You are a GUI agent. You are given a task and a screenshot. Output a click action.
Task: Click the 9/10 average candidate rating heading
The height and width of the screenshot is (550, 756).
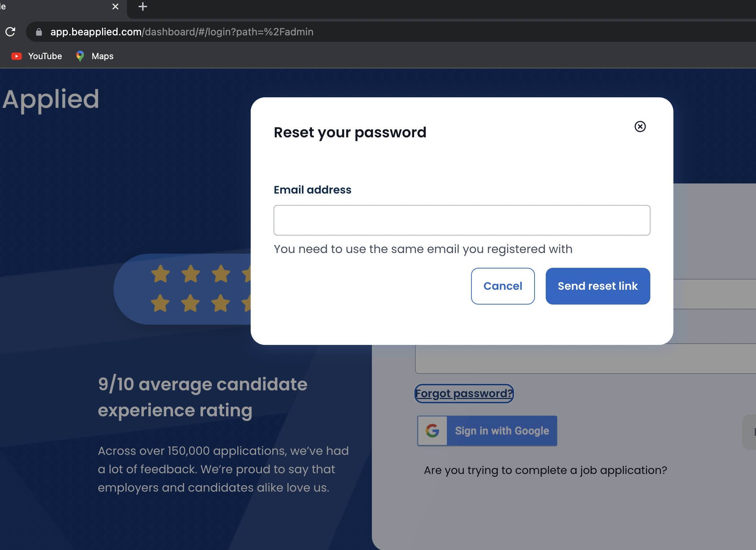tap(203, 397)
